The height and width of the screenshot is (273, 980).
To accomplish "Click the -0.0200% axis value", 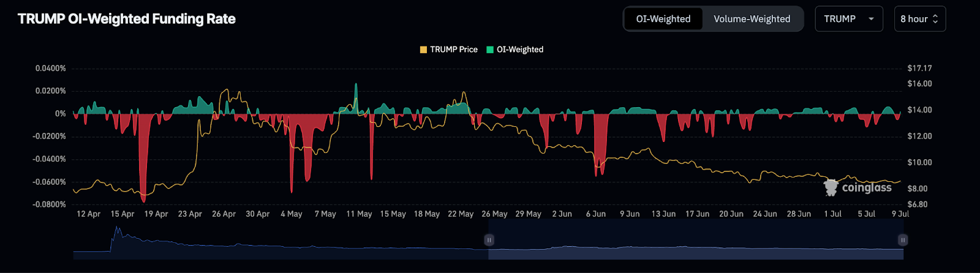I will click(49, 136).
